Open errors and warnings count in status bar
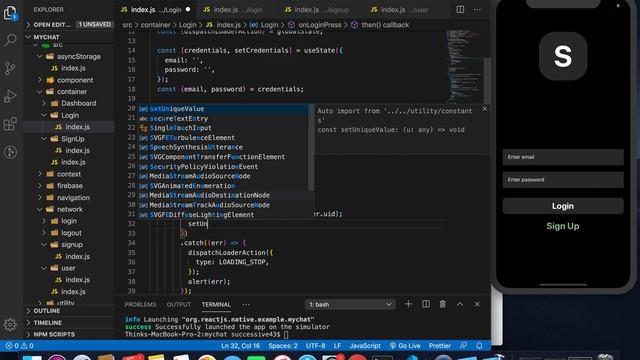 20,346
